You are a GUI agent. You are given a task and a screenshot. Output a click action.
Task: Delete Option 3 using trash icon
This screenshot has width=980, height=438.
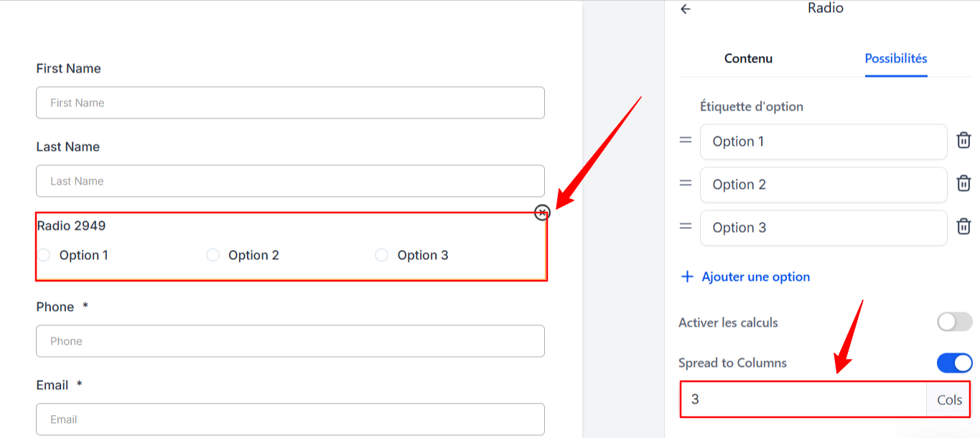coord(963,227)
